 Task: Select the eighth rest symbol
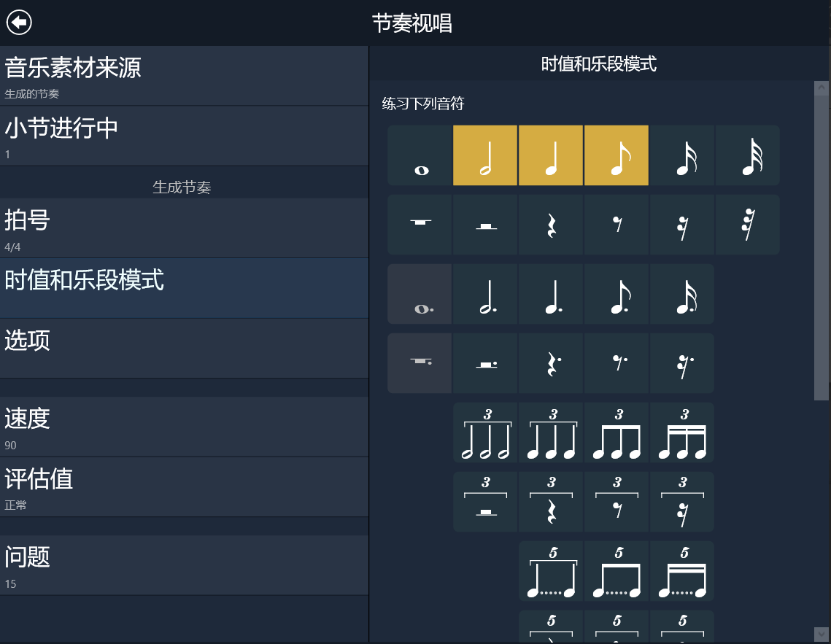617,225
